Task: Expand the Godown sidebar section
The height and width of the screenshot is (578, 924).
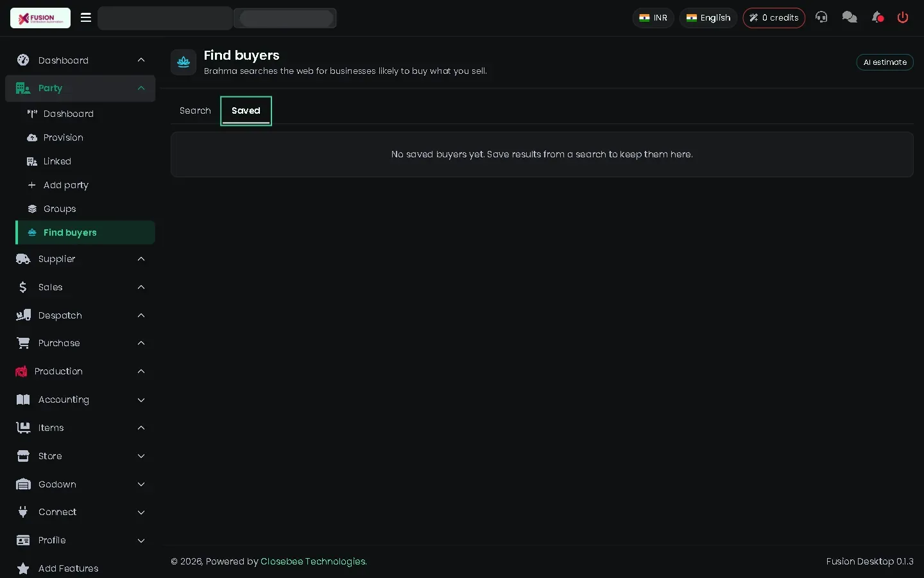Action: [80, 484]
